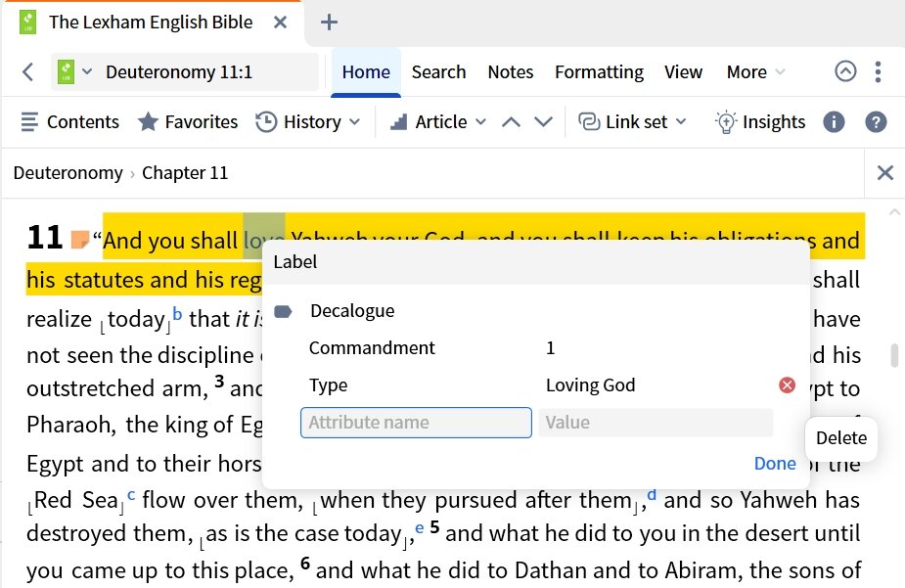Expand the History dropdown arrow

coord(355,121)
